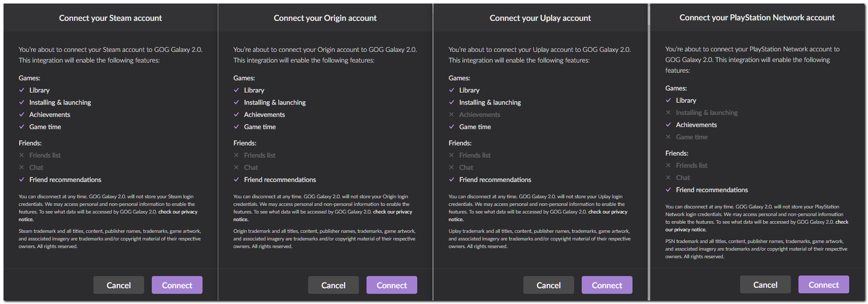Click 'Friends list' text in PlayStation dialog

(x=691, y=165)
